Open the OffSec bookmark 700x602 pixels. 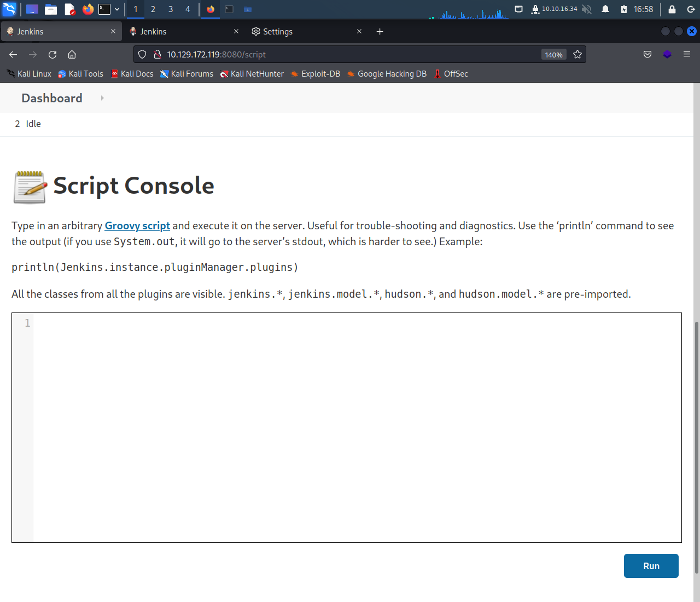coord(451,74)
